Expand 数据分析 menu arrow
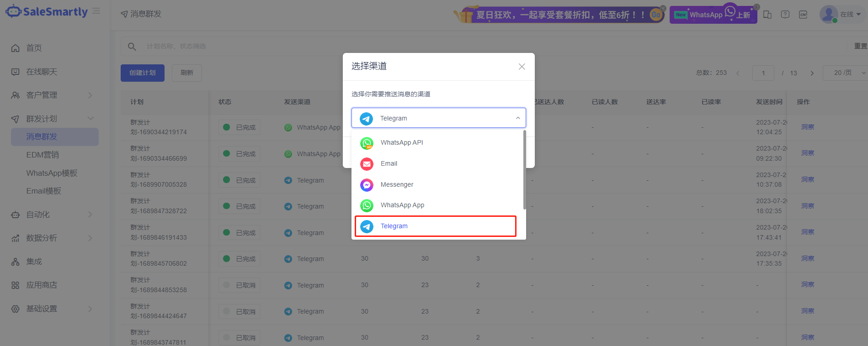Screen dimensions: 868x346 (90, 238)
